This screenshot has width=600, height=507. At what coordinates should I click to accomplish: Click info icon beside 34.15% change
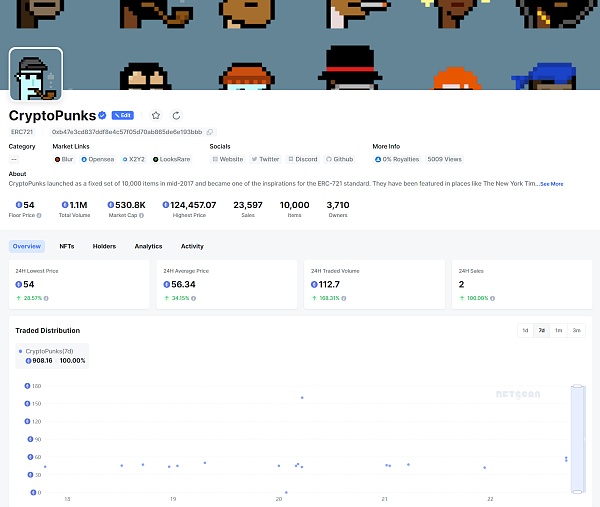194,298
